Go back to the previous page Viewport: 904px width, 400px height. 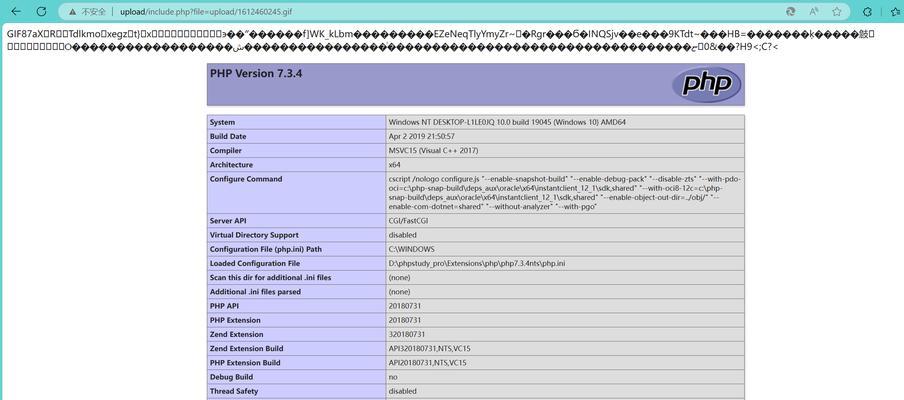coord(16,12)
